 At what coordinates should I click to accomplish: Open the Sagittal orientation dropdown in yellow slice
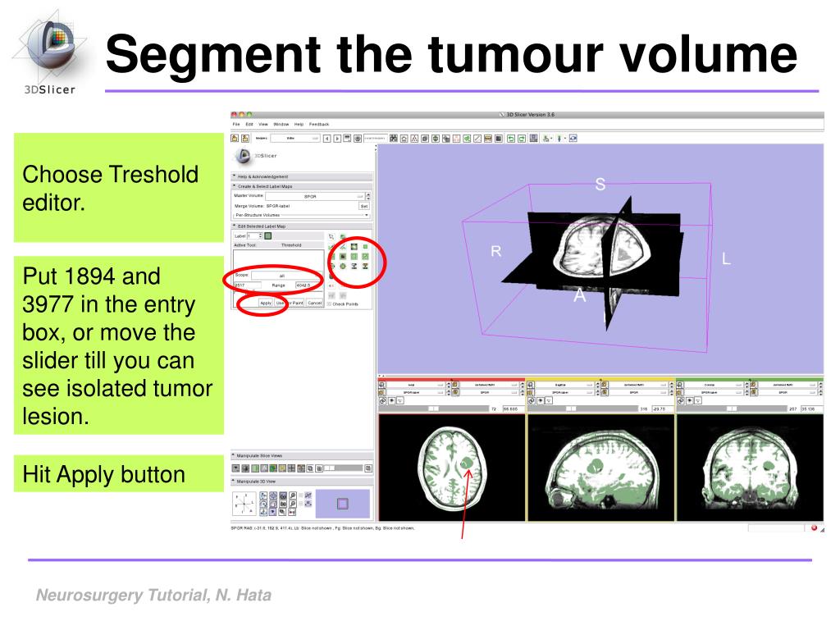coord(564,385)
